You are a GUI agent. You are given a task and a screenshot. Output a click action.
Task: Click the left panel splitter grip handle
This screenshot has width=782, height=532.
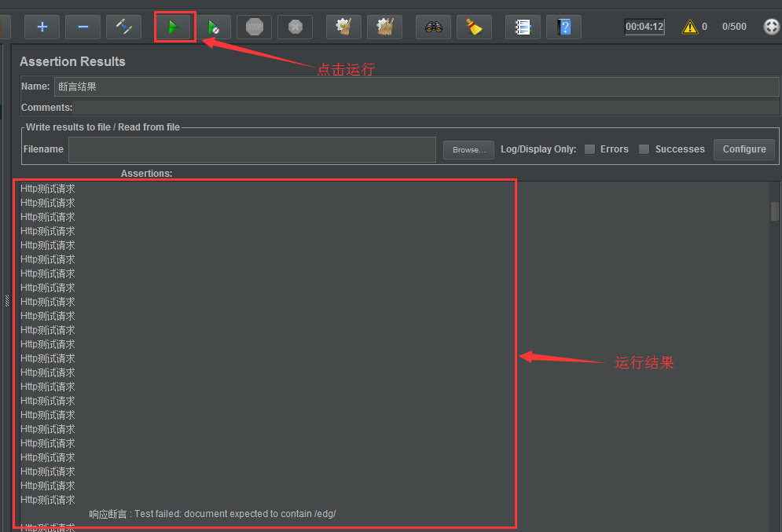7,301
